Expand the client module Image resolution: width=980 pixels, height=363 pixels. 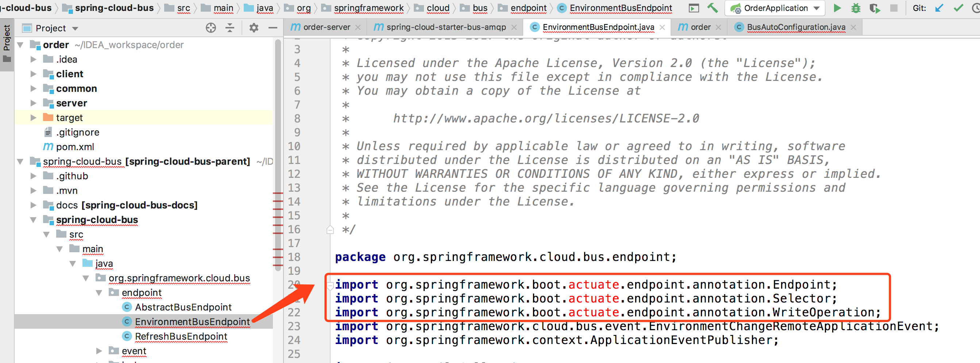tap(34, 74)
